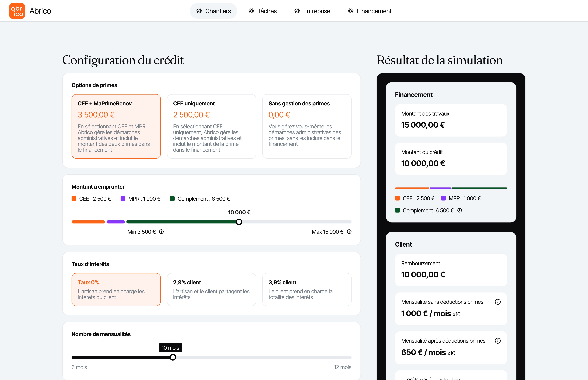588x380 pixels.
Task: Click the Abrico brand name link
Action: point(40,11)
